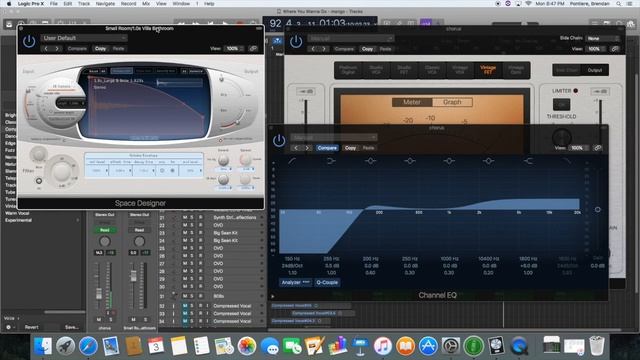640x360 pixels.
Task: Open Photos from the Dock
Action: coord(247,347)
